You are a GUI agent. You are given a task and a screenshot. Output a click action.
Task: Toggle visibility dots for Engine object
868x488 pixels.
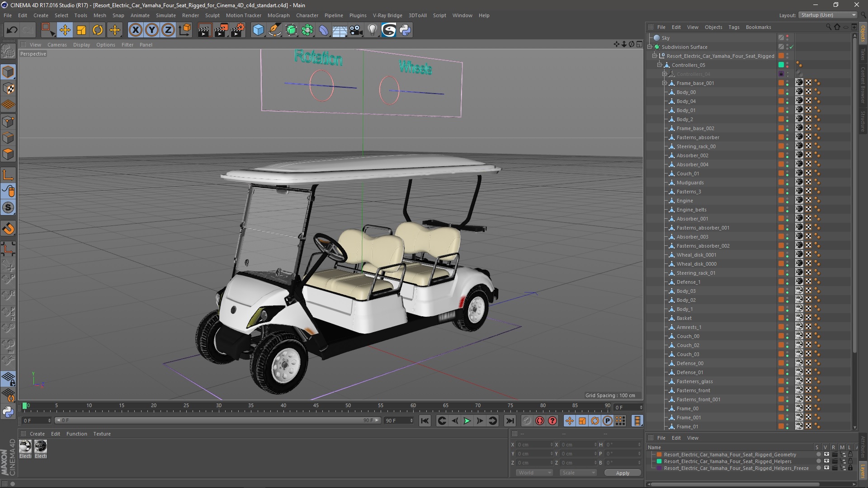click(x=787, y=201)
